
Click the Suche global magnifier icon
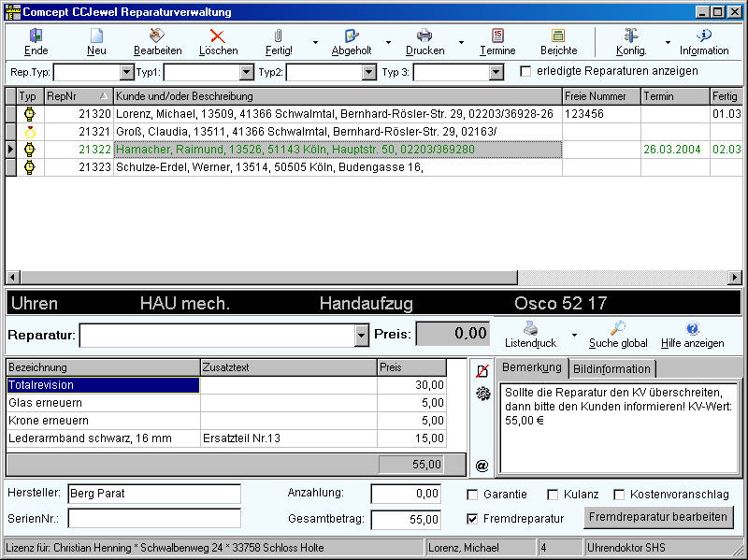[x=618, y=328]
